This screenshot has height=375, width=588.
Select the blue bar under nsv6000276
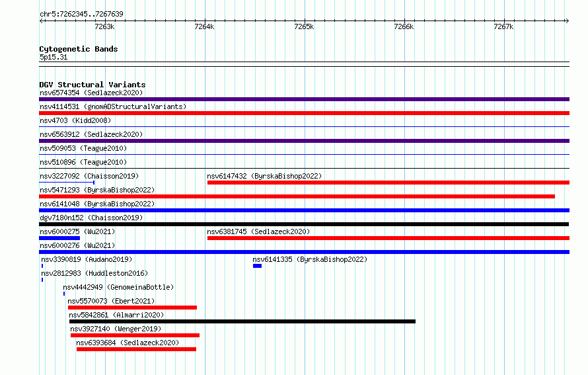point(304,252)
